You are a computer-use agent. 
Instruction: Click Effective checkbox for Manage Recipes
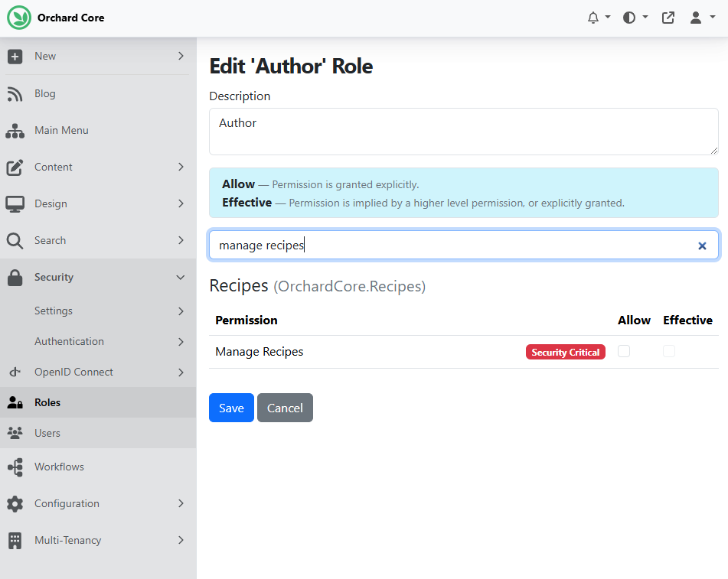point(668,351)
